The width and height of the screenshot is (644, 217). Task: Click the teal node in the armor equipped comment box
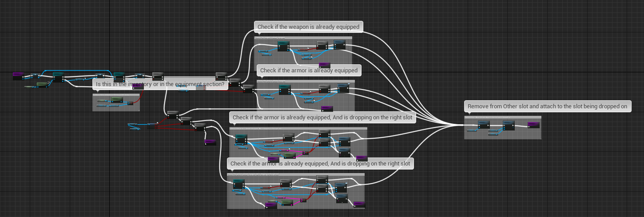[285, 90]
